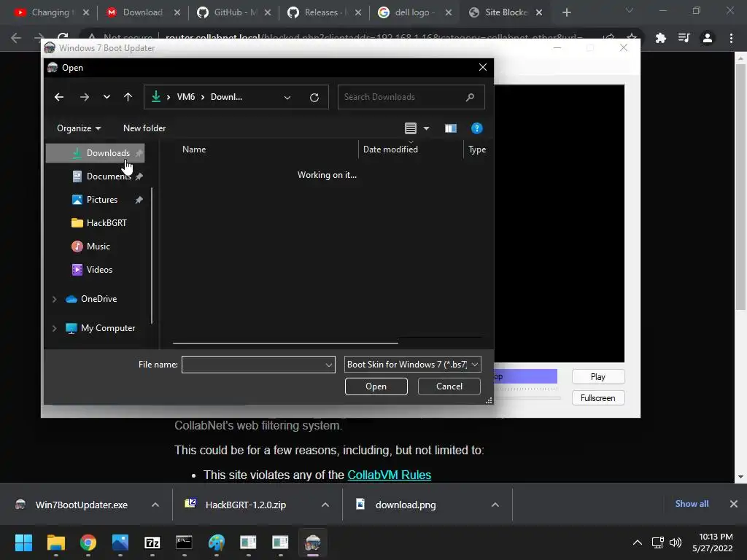Create a New folder
Viewport: 747px width, 560px height.
[144, 128]
